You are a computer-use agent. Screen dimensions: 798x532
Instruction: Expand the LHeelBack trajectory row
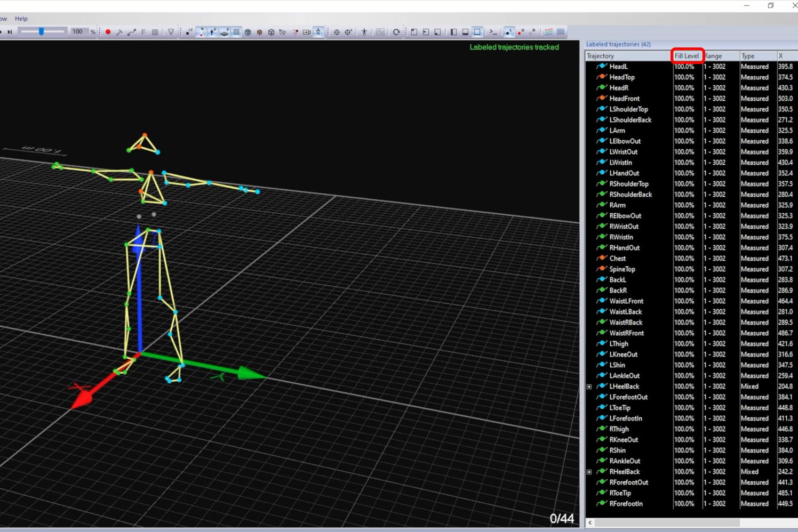click(x=589, y=386)
